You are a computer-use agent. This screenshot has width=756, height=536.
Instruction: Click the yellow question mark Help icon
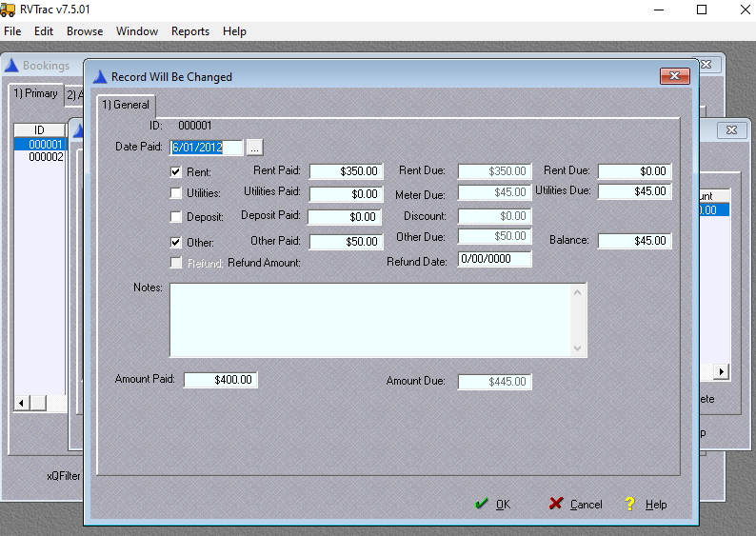(629, 504)
